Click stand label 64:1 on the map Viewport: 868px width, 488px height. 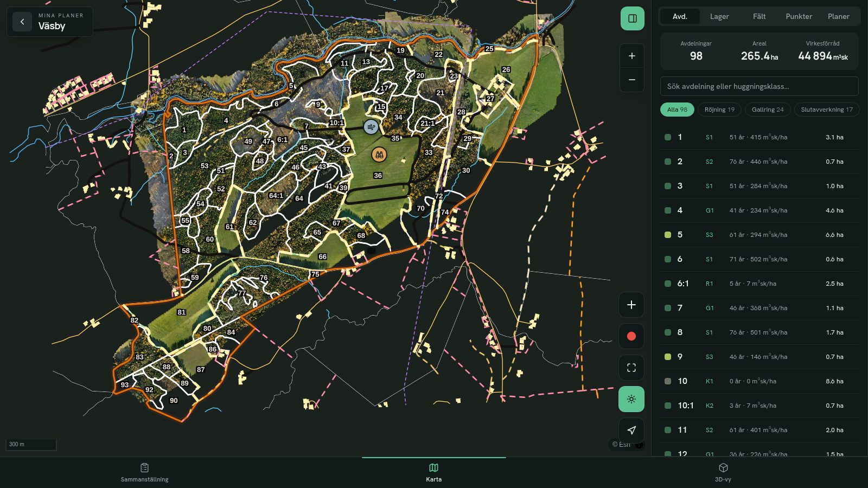(x=276, y=196)
